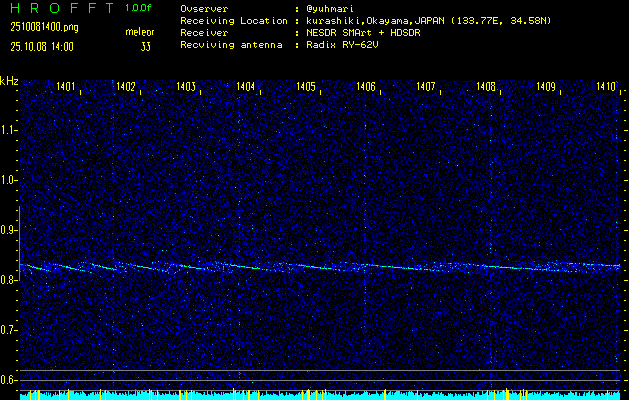The width and height of the screenshot is (629, 400).
Task: Click the 1.1 frequency axis label
Action: click(x=9, y=130)
